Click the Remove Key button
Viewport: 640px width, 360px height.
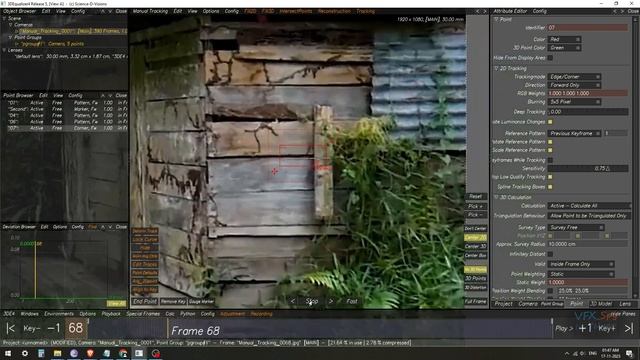173,302
